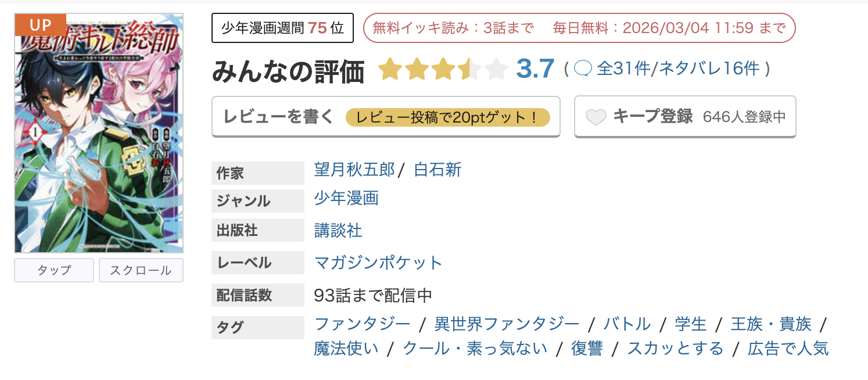Viewport: 868px width, 380px height.
Task: Click the heart icon beside キープ登録
Action: (x=596, y=117)
